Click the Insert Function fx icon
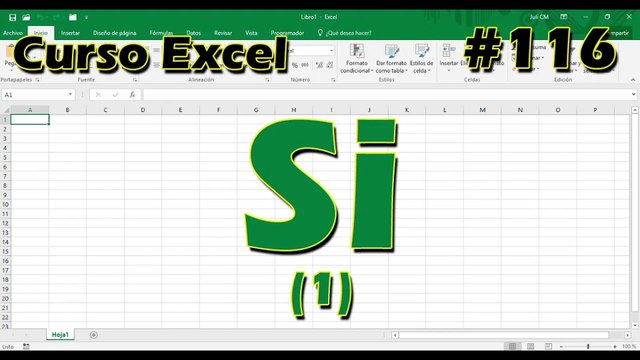Screen dimensions: 640x360 point(132,95)
